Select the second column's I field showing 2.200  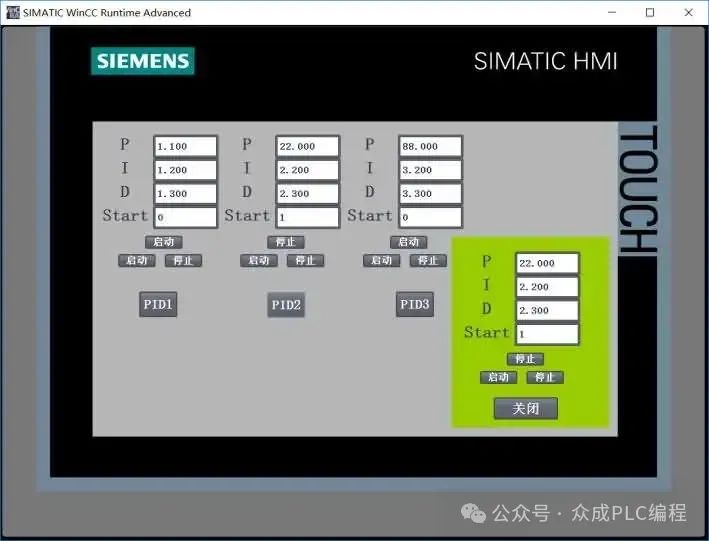click(x=307, y=170)
